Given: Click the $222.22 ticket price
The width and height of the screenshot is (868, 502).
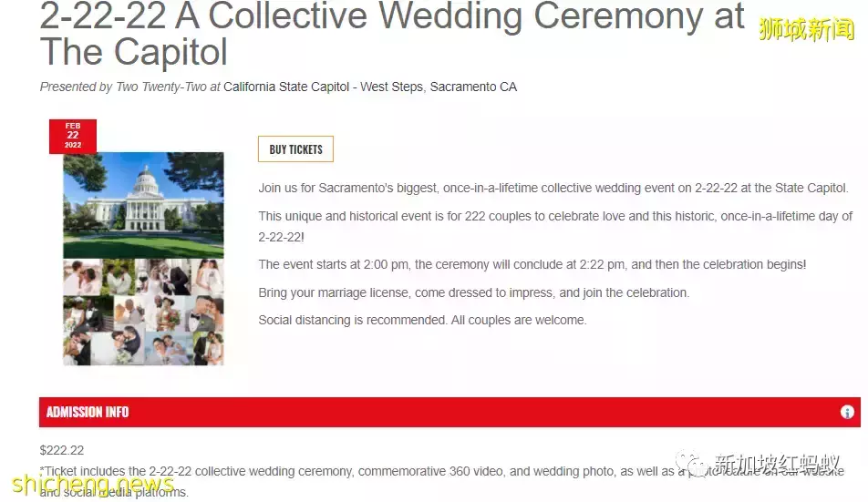Looking at the screenshot, I should coord(62,450).
